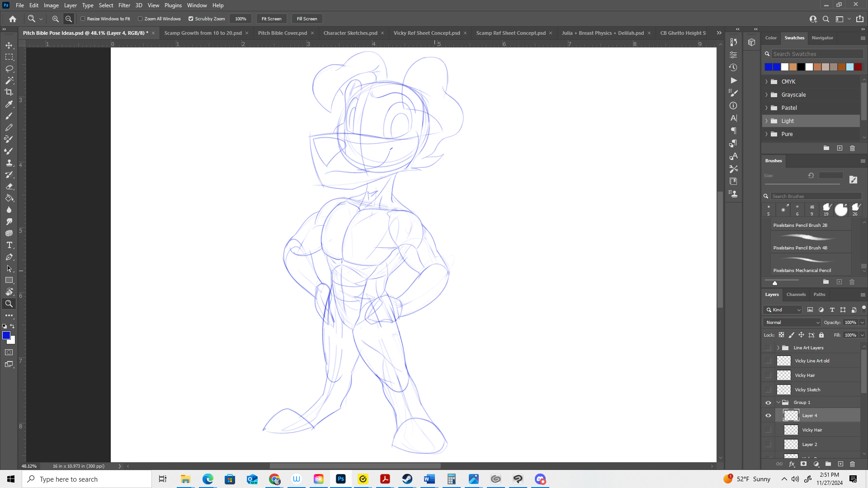This screenshot has width=868, height=488.
Task: Select the Move tool
Action: click(x=9, y=45)
